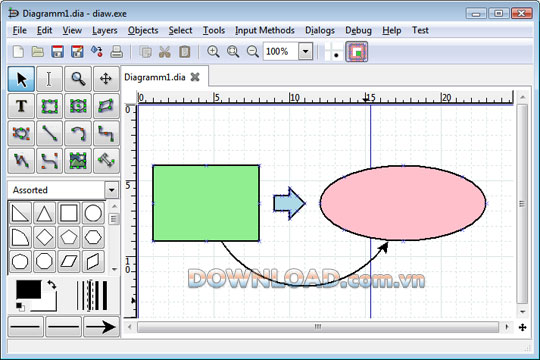
Task: Expand the Assorted sheet dropdown
Action: [x=112, y=190]
